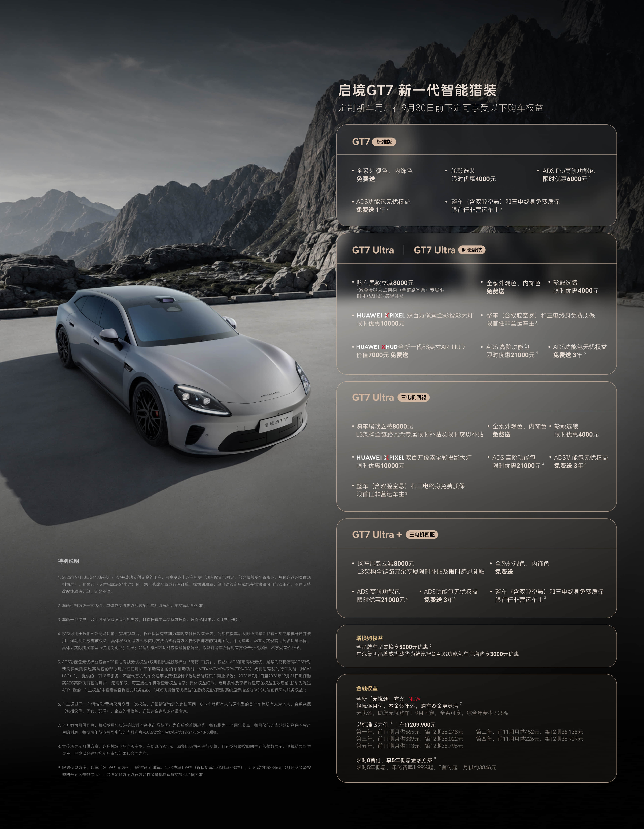The image size is (644, 829).
Task: Click footnote 9 starting "限时低息方案"
Action: pyautogui.click(x=184, y=771)
